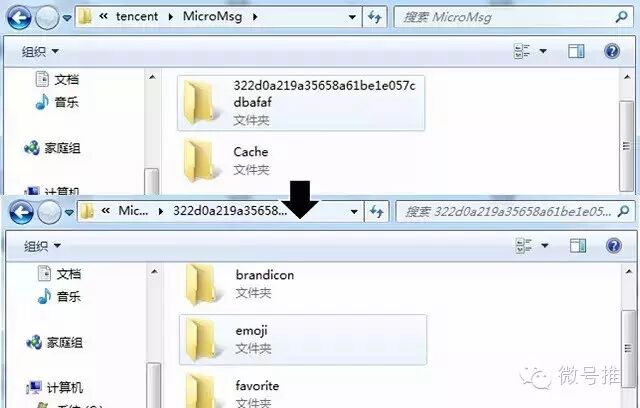Click the tencent breadcrumb in the address bar
The height and width of the screenshot is (408, 640).
click(137, 17)
